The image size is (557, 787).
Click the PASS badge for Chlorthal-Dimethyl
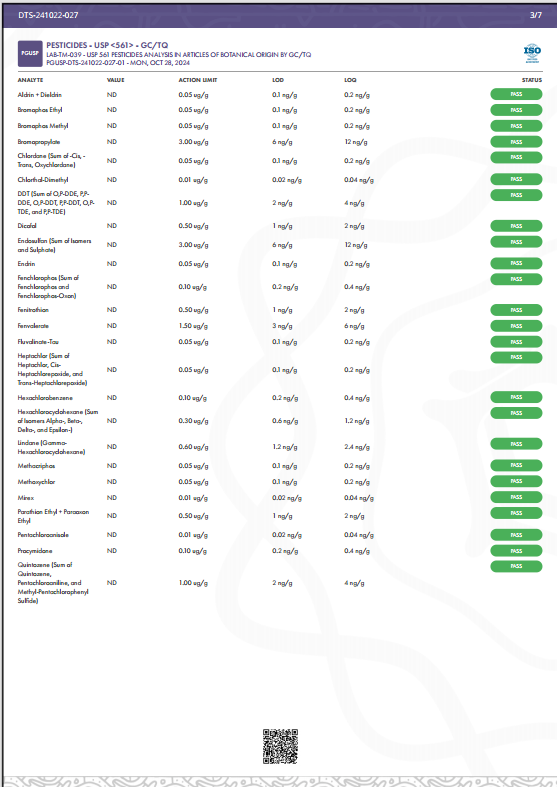coord(516,179)
